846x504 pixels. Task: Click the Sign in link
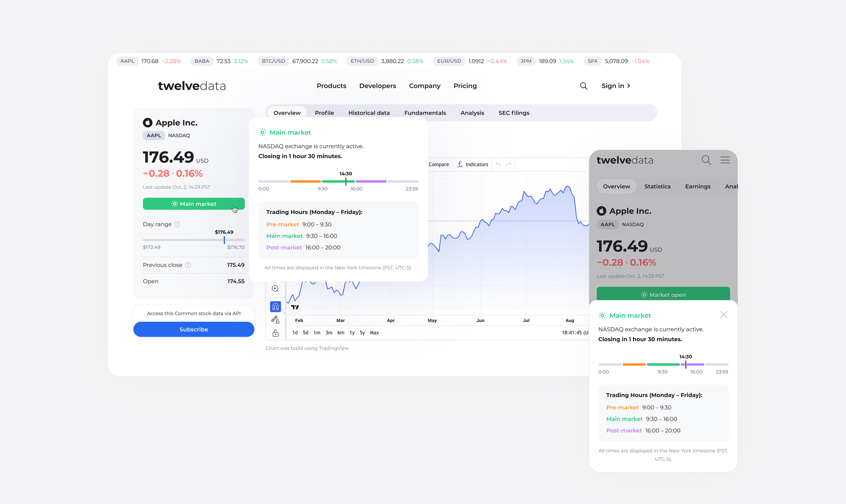pos(615,86)
